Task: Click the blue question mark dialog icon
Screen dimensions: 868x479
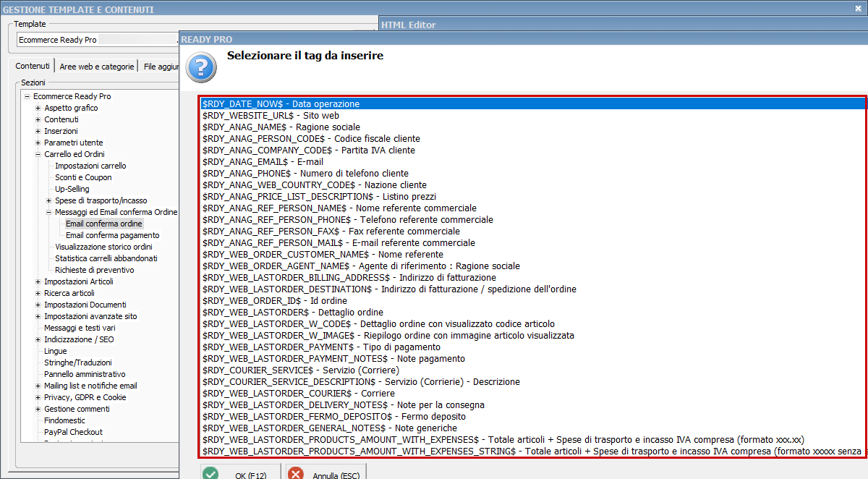Action: tap(201, 67)
